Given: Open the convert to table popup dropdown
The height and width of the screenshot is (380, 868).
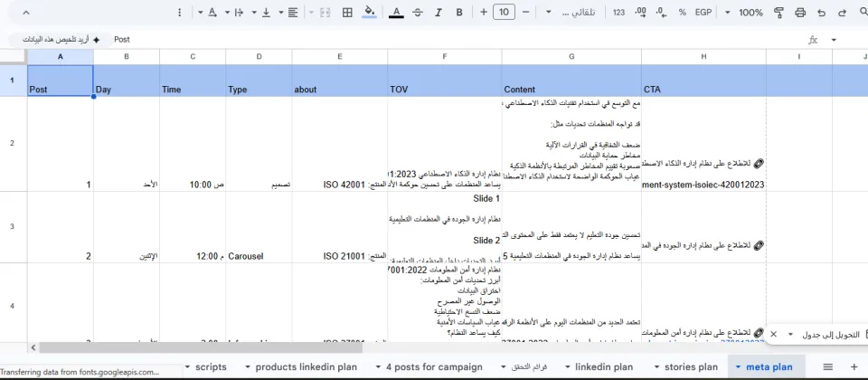Looking at the screenshot, I should point(790,334).
